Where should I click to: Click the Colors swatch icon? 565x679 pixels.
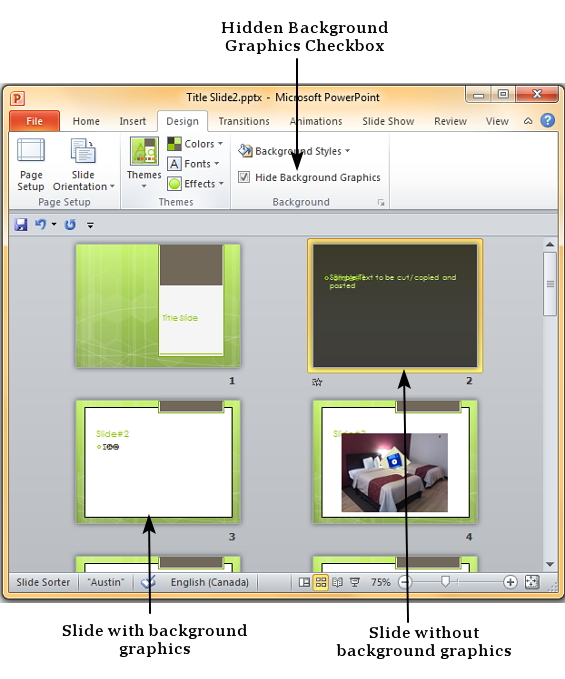click(174, 144)
